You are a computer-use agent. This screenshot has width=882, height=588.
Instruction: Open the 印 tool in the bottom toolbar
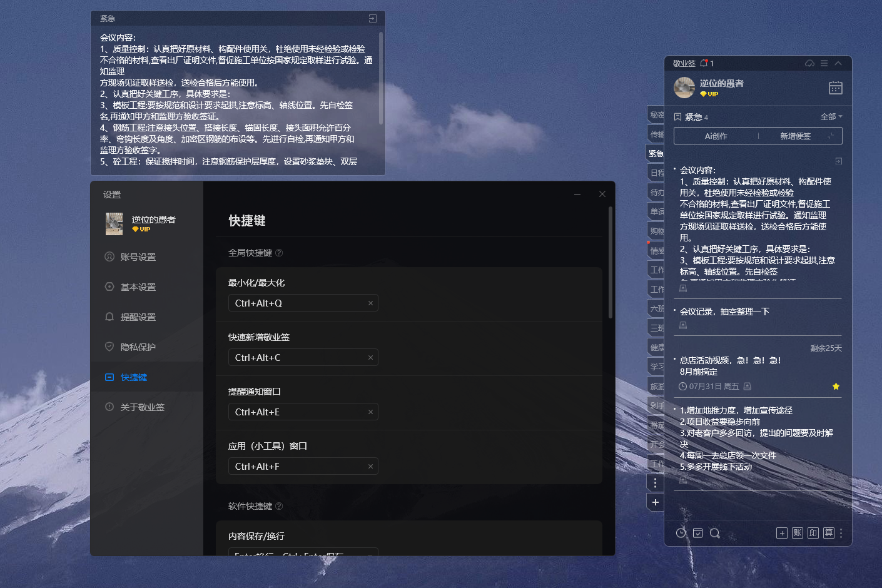(813, 533)
